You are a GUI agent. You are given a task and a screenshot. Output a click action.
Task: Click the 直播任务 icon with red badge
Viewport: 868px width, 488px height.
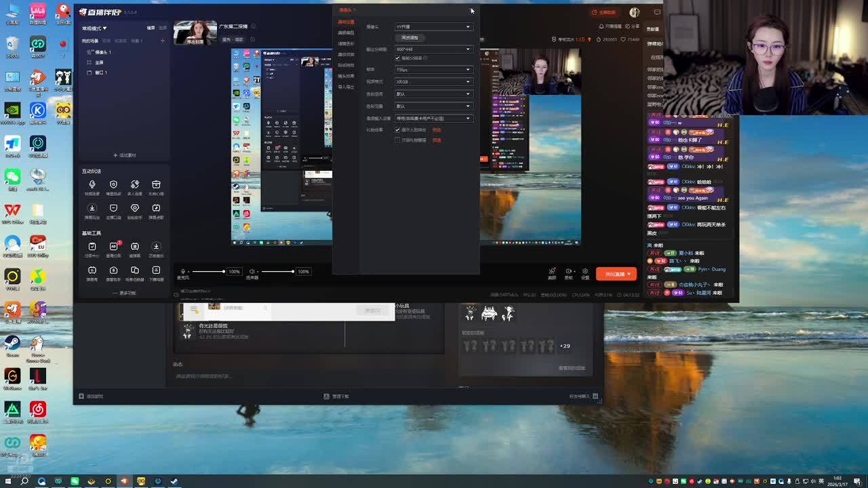[113, 247]
